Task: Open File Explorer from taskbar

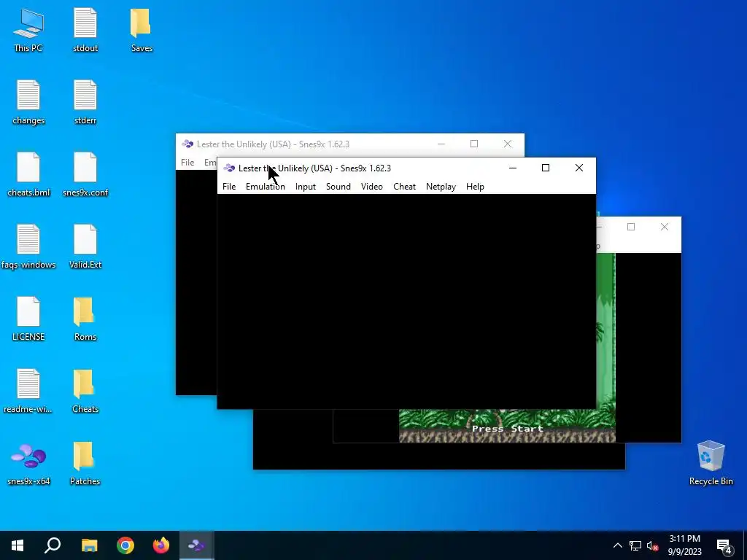Action: coord(89,545)
